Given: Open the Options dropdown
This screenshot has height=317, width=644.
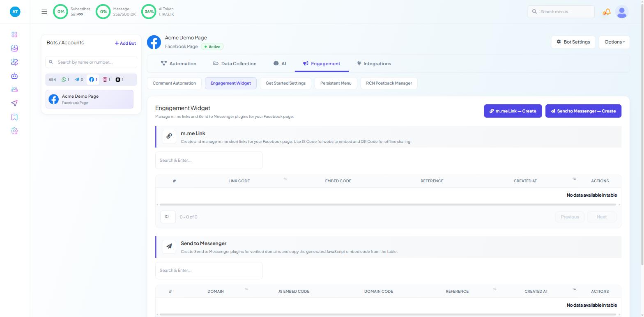Looking at the screenshot, I should 614,42.
